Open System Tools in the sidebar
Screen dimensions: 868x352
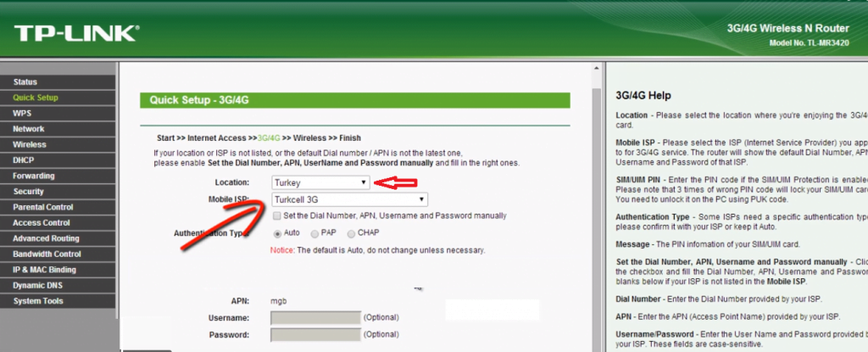[x=58, y=301]
